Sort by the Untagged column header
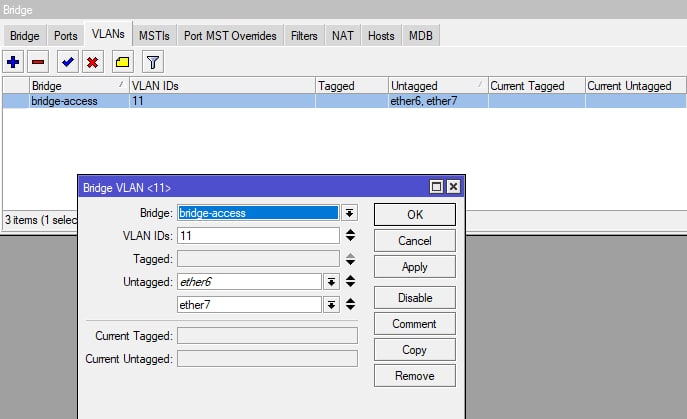This screenshot has height=419, width=687. (438, 85)
